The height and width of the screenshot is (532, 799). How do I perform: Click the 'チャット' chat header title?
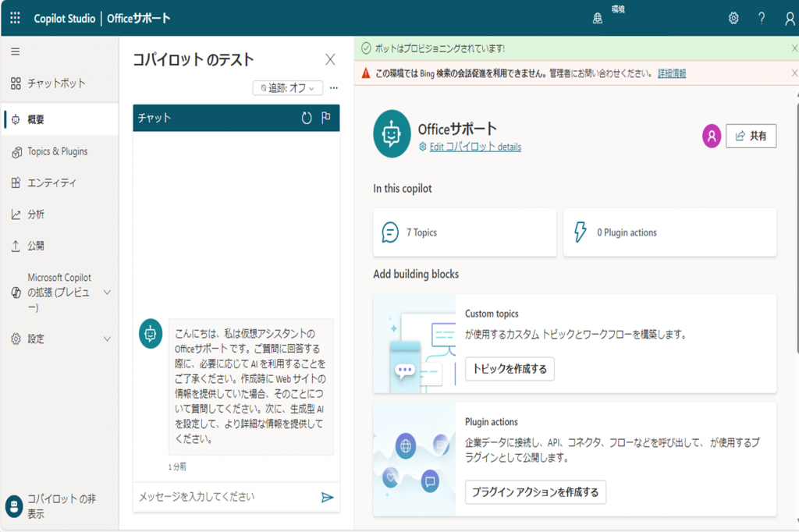point(154,119)
